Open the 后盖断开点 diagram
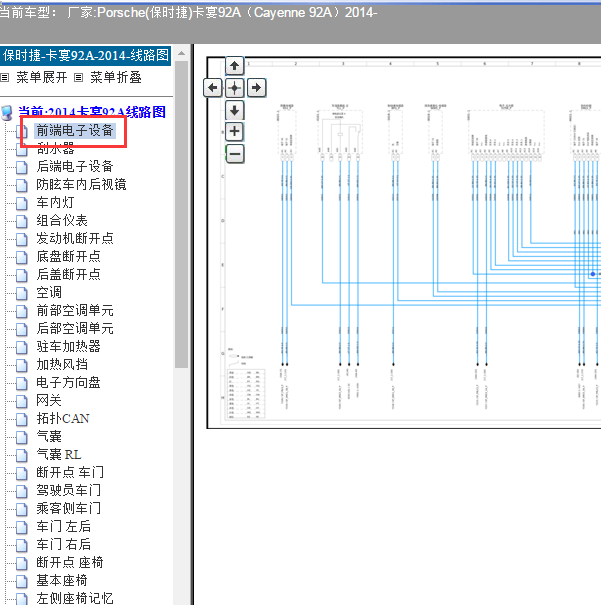Image resolution: width=601 pixels, height=605 pixels. click(68, 274)
